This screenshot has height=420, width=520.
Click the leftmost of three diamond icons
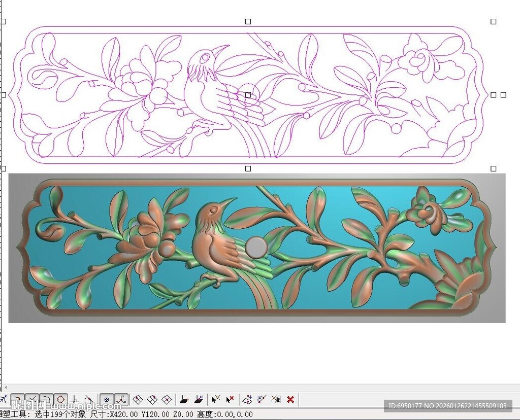[138, 400]
